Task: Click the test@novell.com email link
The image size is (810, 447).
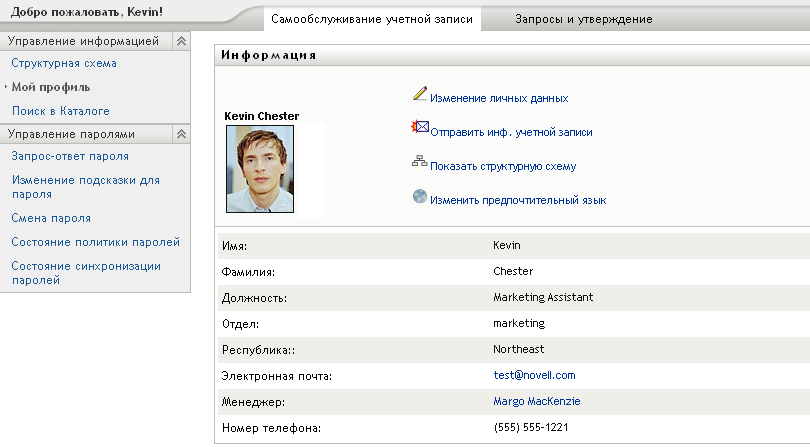Action: tap(534, 375)
